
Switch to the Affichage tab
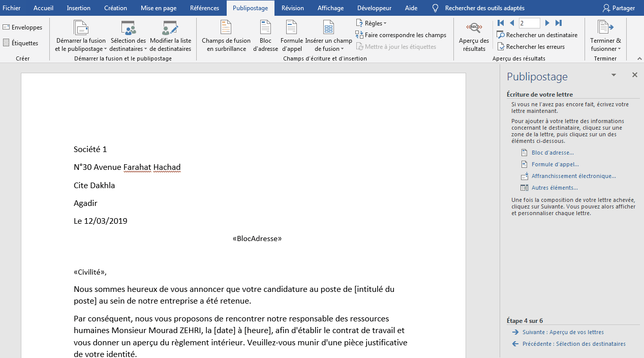pyautogui.click(x=330, y=8)
